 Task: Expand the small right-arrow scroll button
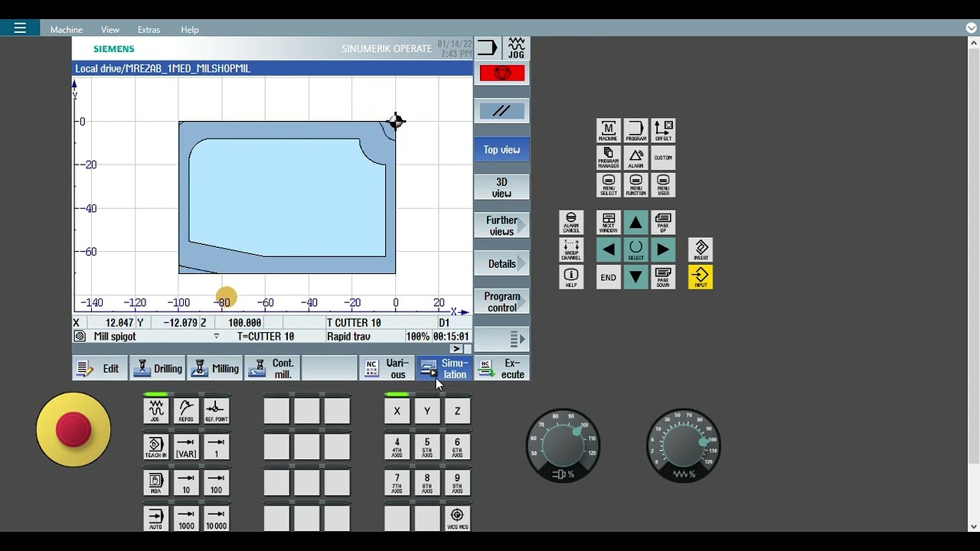pos(456,349)
